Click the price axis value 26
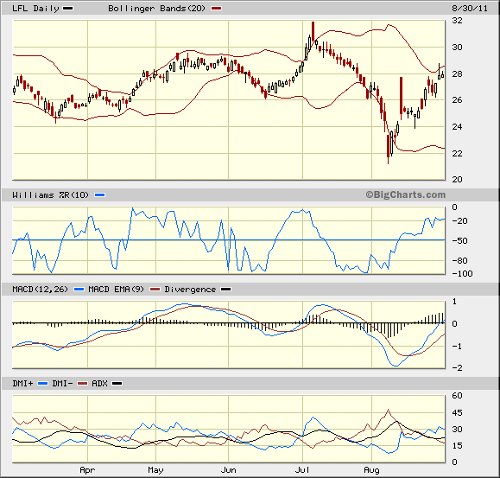The height and width of the screenshot is (478, 500). [457, 100]
